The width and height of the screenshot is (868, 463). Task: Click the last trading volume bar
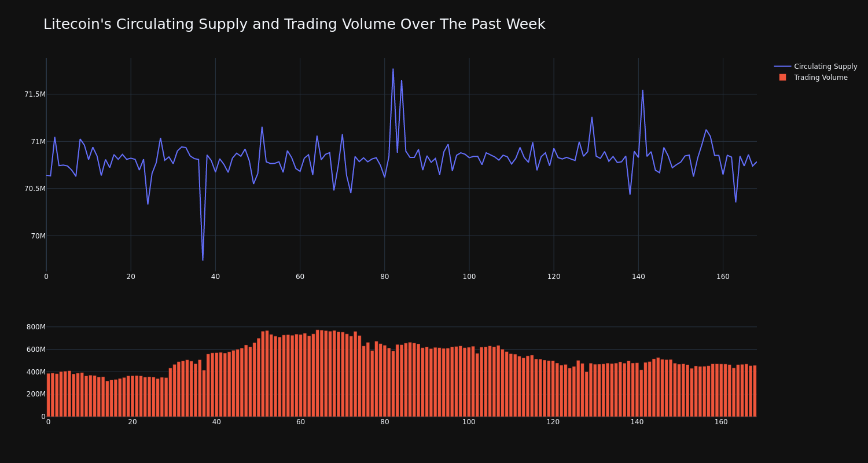(755, 391)
